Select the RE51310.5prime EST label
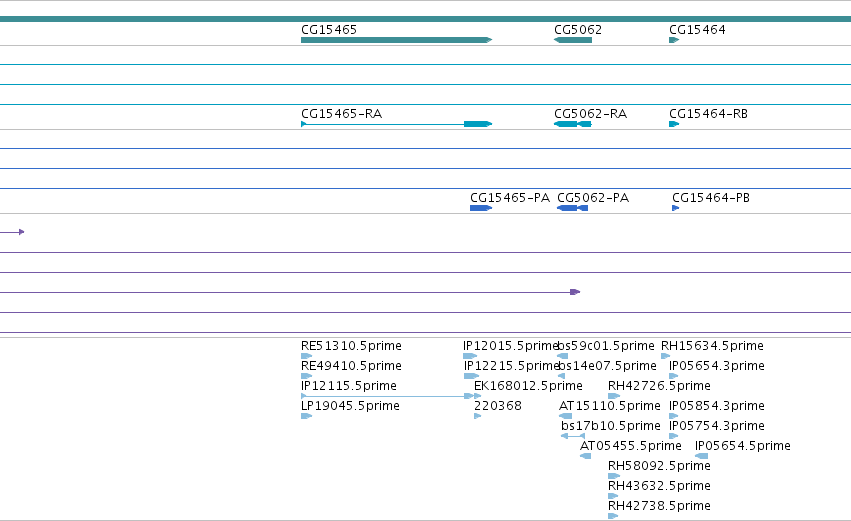The width and height of the screenshot is (851, 521). (351, 346)
